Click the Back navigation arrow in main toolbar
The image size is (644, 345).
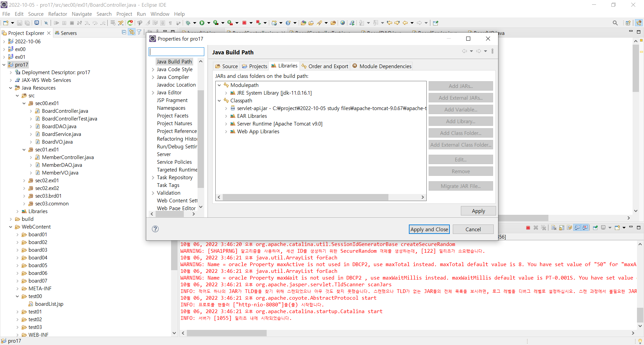pyautogui.click(x=405, y=23)
